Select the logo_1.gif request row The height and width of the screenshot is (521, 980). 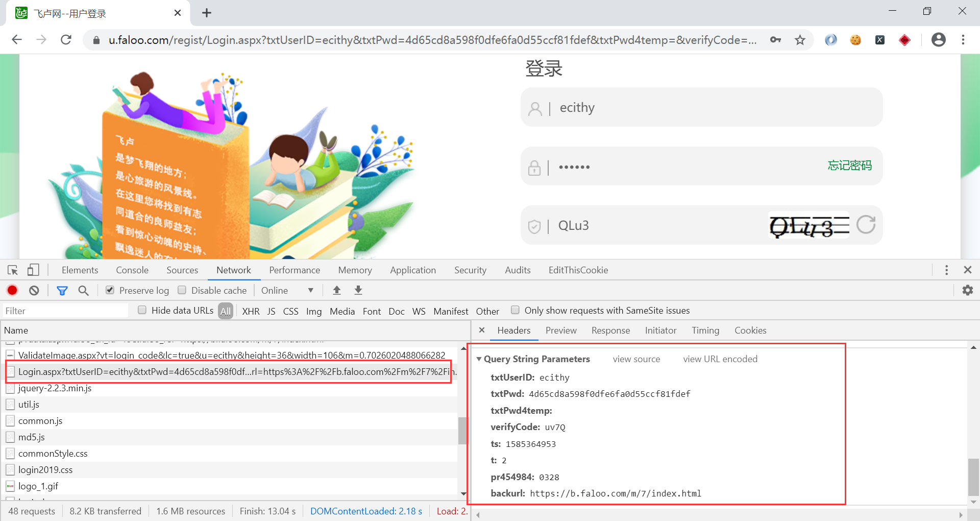(229, 486)
